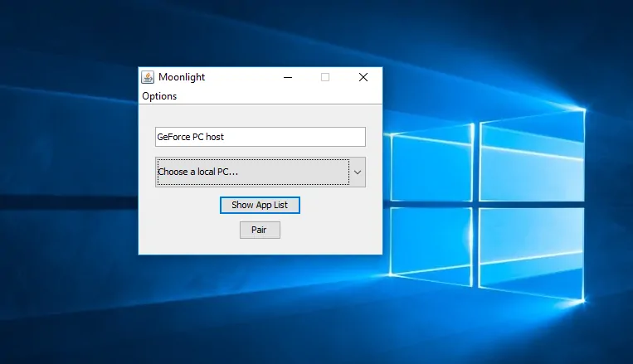Click the Show App List button
The height and width of the screenshot is (364, 633).
(260, 205)
